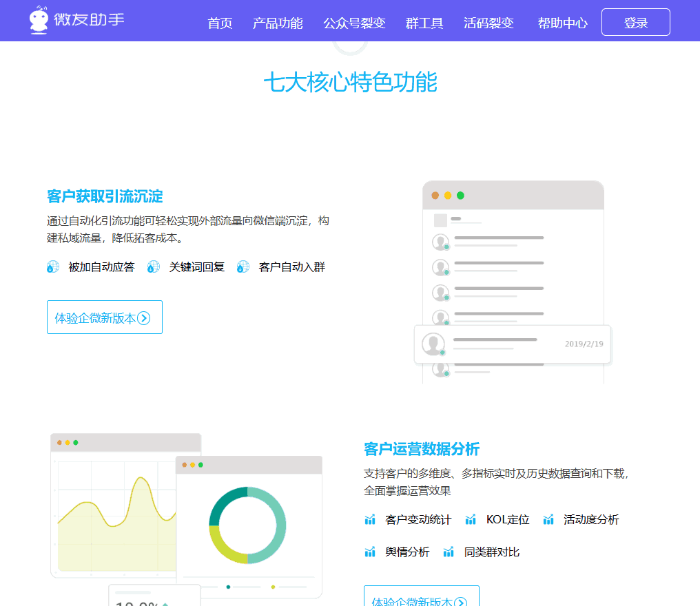Select the 关键词回复 droplet icon

pyautogui.click(x=152, y=267)
